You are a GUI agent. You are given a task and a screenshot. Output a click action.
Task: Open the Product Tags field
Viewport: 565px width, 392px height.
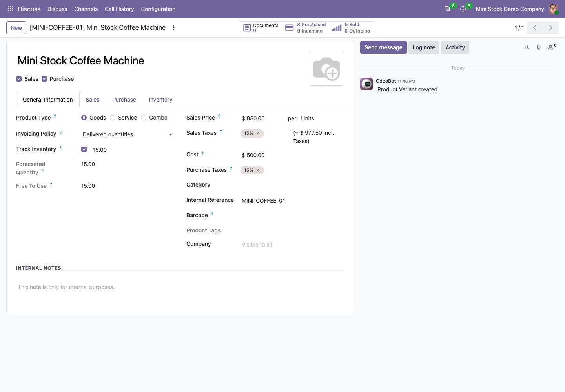tap(292, 231)
